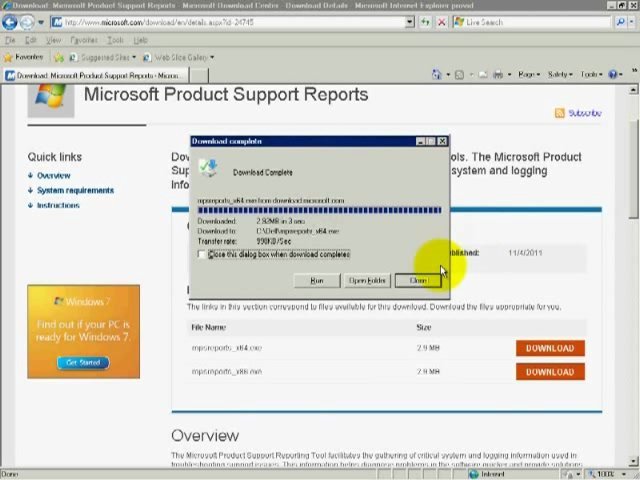Click the Subscribe link
Image resolution: width=640 pixels, height=480 pixels.
(585, 113)
